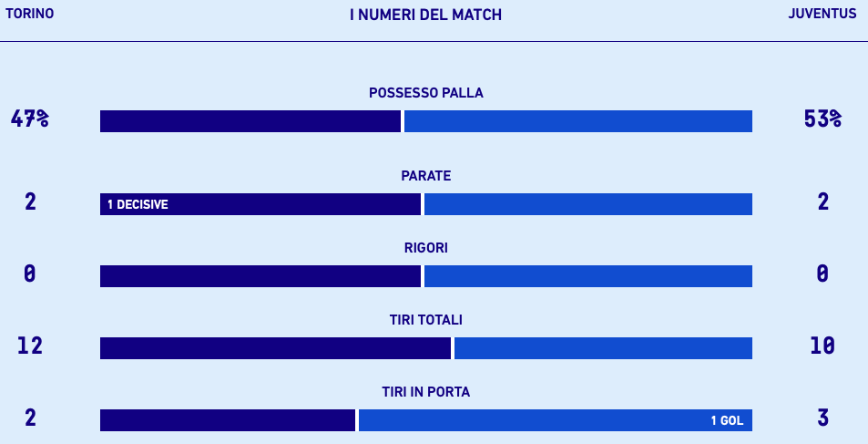Click the PARATE stat label
Viewport: 868px width, 444px height.
click(425, 176)
